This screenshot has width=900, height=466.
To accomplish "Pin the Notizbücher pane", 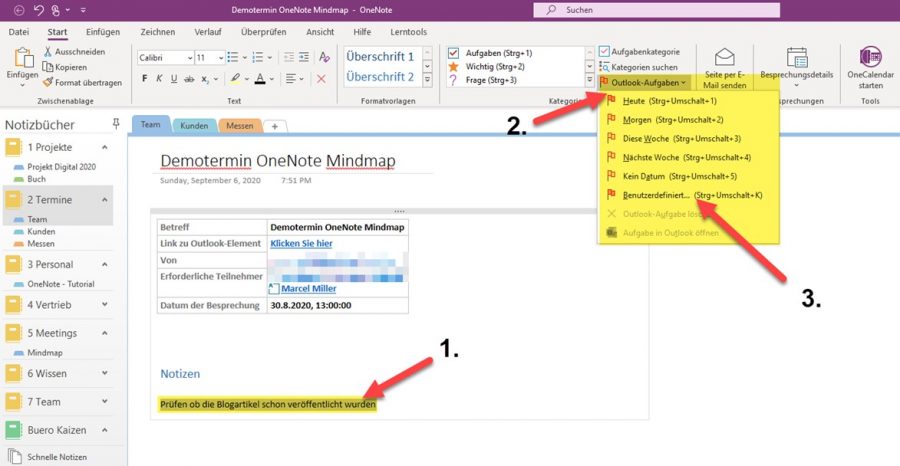I will [116, 124].
